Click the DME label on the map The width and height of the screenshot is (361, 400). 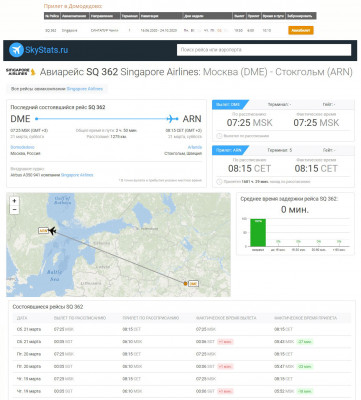point(193,284)
